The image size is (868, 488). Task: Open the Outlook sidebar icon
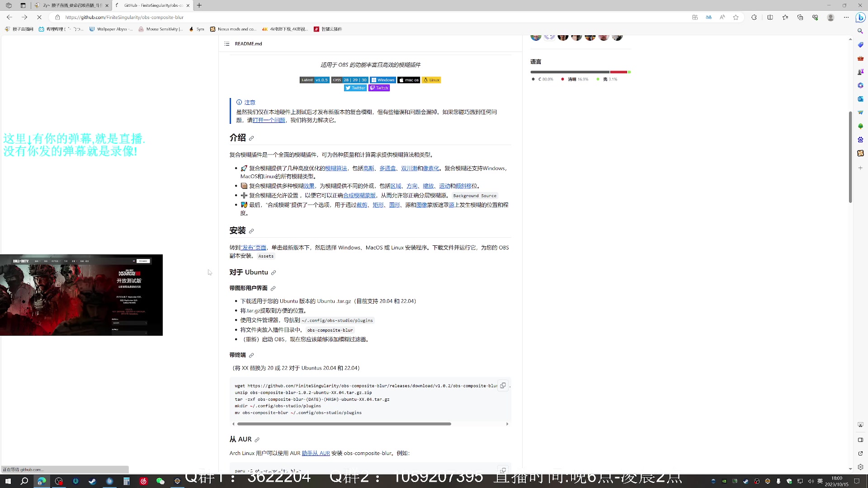860,99
